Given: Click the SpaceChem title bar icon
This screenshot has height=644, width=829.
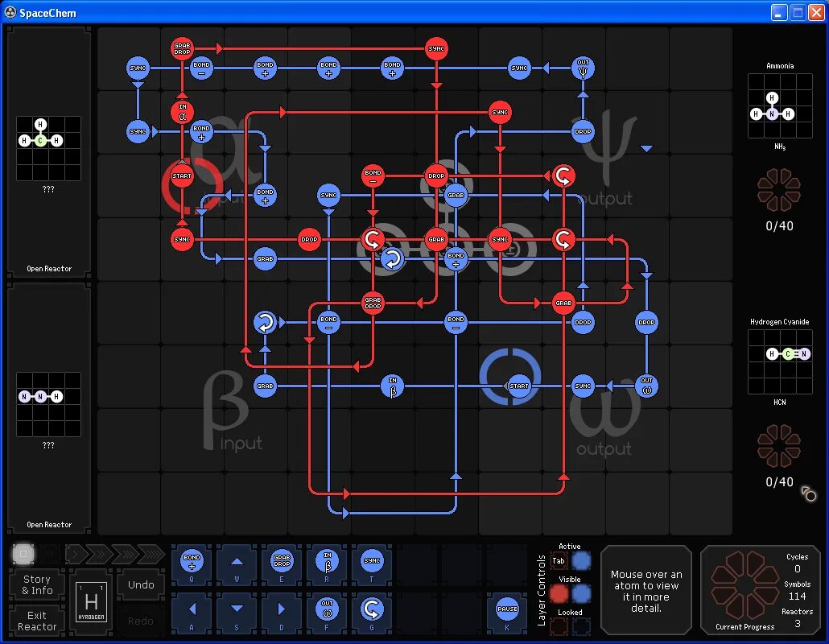Looking at the screenshot, I should pos(10,12).
